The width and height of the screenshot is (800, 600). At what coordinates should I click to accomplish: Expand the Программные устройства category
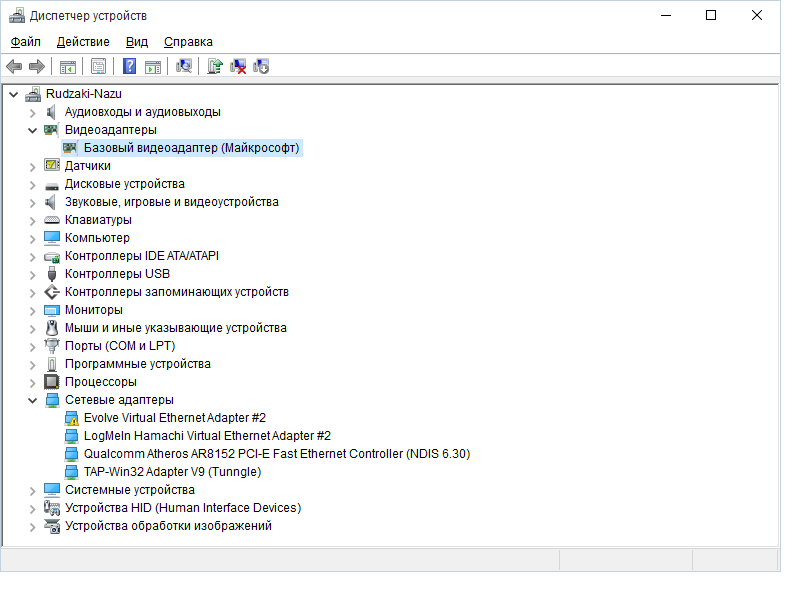click(33, 365)
